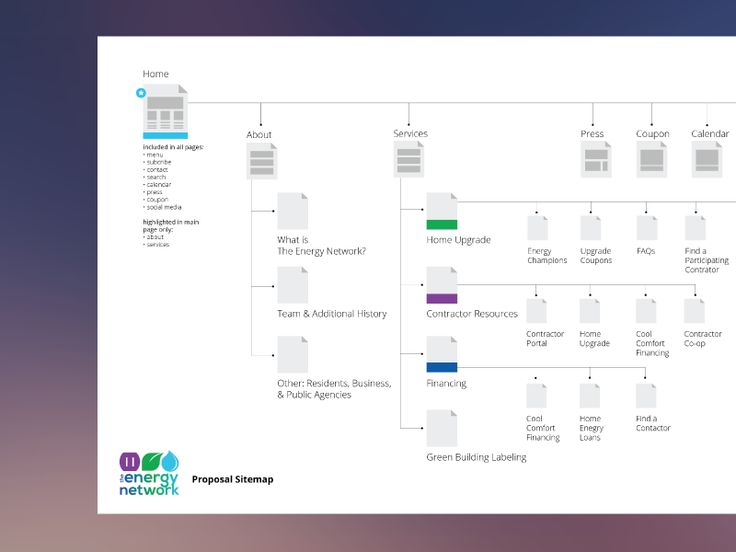
Task: Select the Services page icon
Action: tap(408, 159)
